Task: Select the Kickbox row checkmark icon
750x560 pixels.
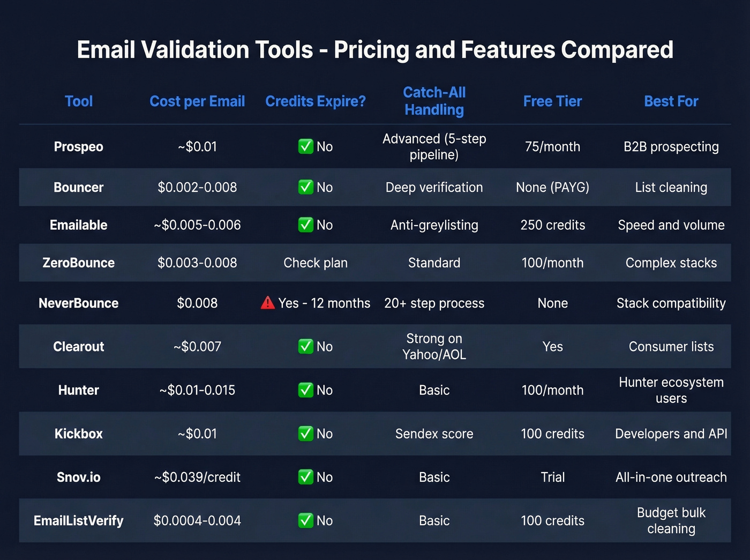Action: click(305, 434)
